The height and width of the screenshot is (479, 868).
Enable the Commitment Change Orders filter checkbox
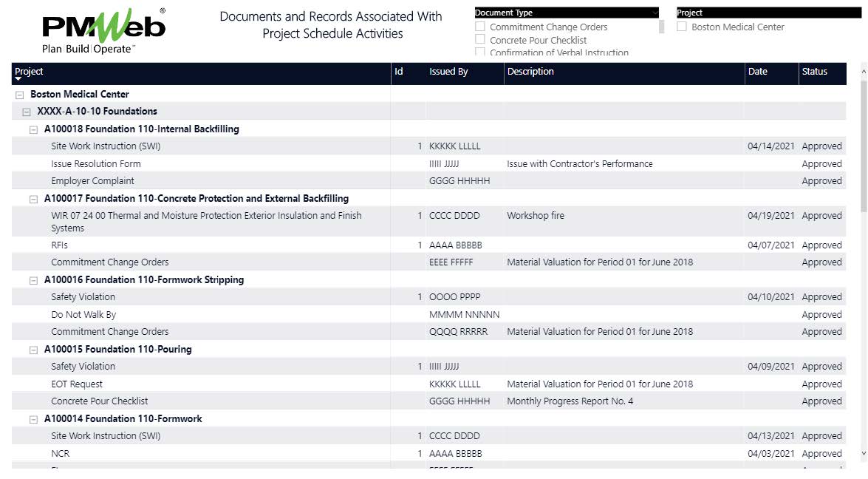tap(481, 27)
